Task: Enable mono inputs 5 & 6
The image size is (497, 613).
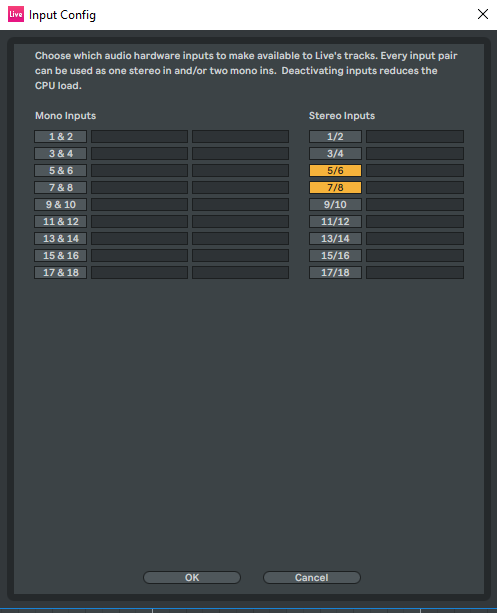Action: click(61, 170)
